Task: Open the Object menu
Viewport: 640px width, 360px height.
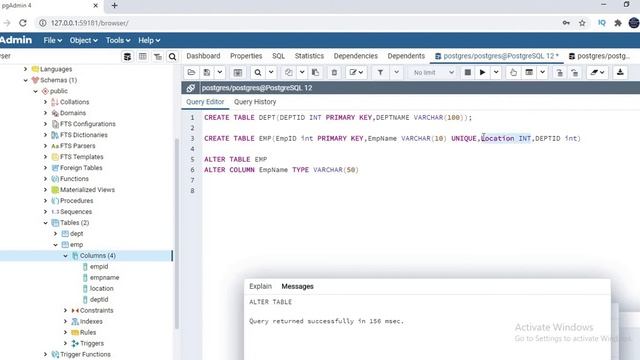Action: [x=83, y=40]
